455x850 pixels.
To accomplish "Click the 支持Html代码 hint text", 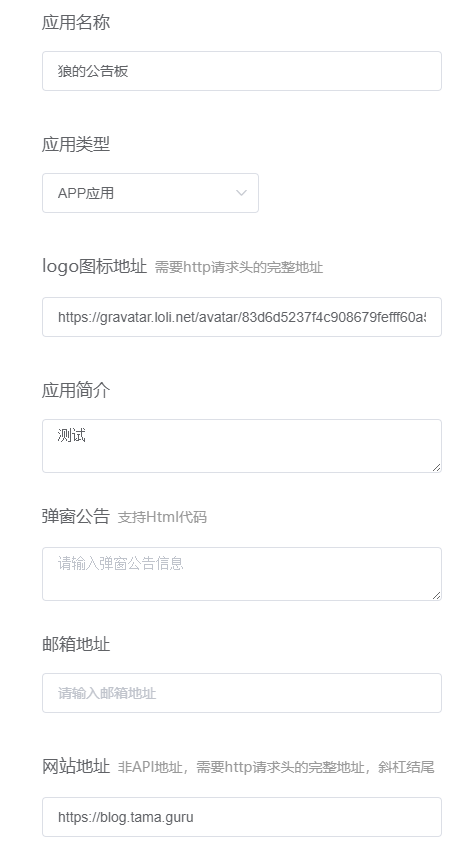I will click(162, 517).
